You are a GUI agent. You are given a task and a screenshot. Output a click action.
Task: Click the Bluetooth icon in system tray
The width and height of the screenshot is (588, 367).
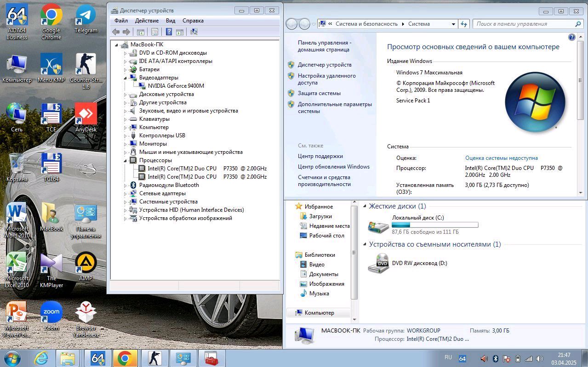coord(496,358)
